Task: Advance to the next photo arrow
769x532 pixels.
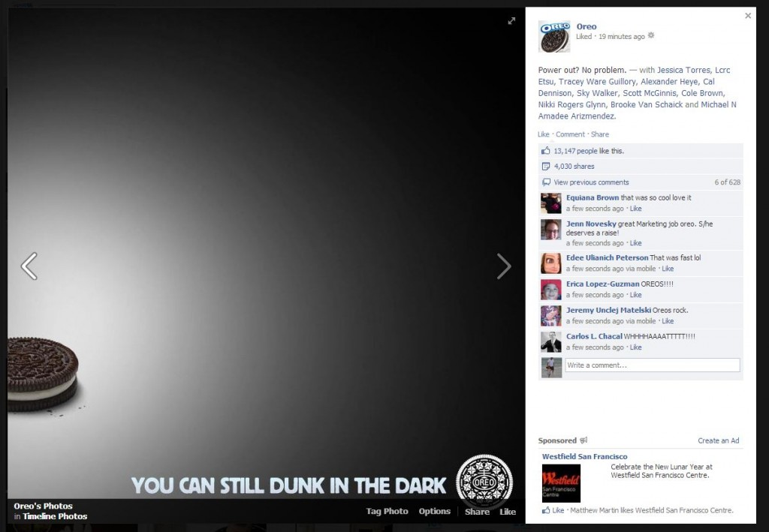Action: tap(504, 266)
